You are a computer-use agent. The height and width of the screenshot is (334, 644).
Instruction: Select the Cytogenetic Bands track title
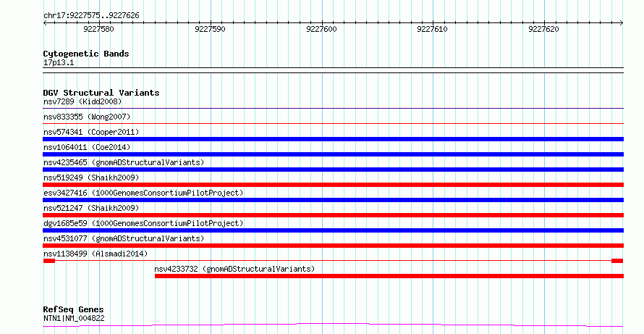point(86,54)
